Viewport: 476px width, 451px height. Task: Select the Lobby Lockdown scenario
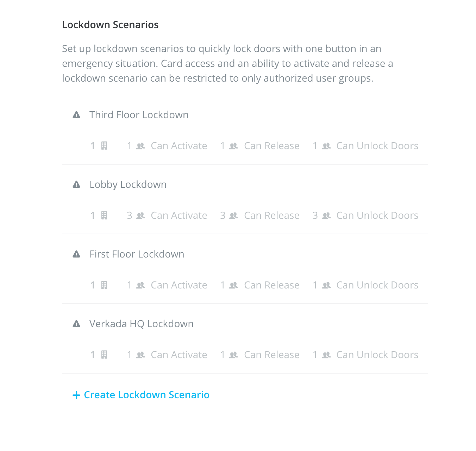coord(128,184)
